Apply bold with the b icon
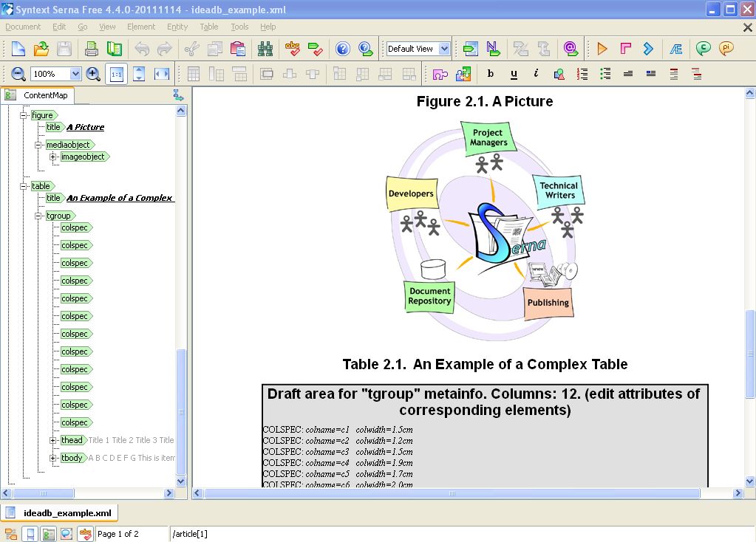The height and width of the screenshot is (542, 756). [491, 74]
